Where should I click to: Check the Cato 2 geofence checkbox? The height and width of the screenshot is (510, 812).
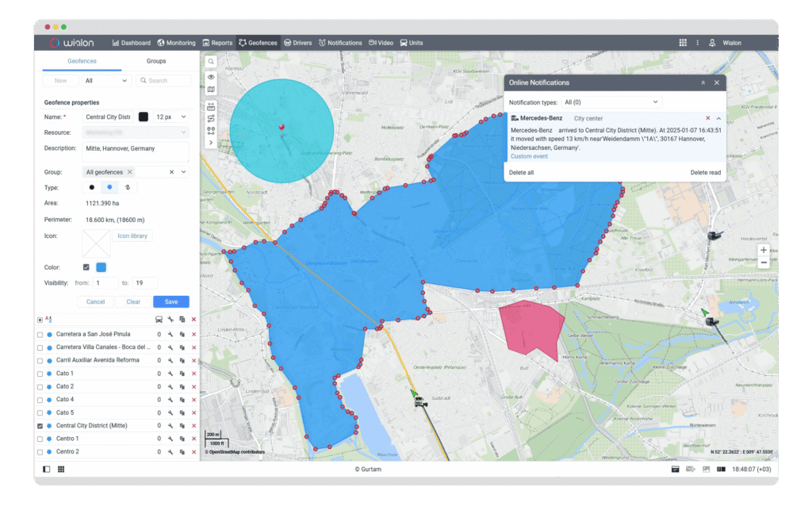pyautogui.click(x=40, y=386)
